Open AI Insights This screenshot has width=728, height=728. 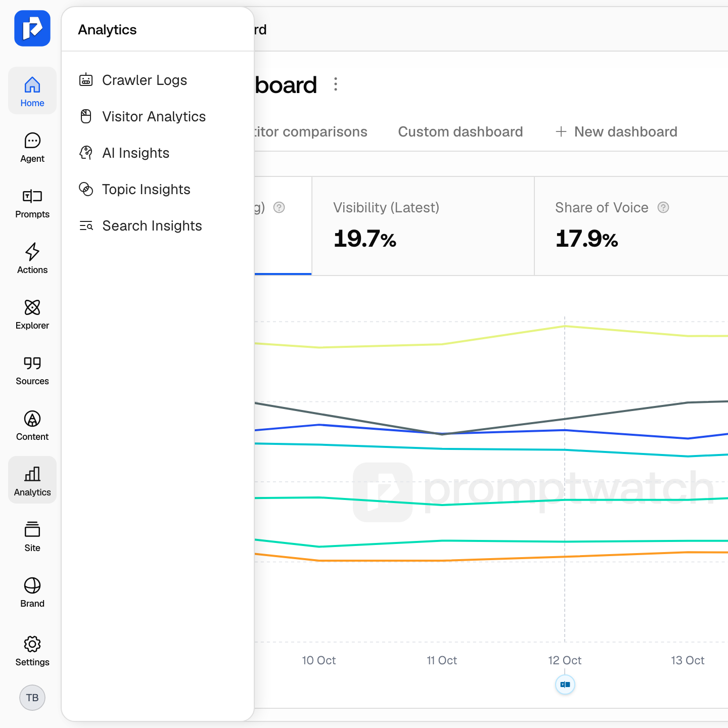point(158,153)
